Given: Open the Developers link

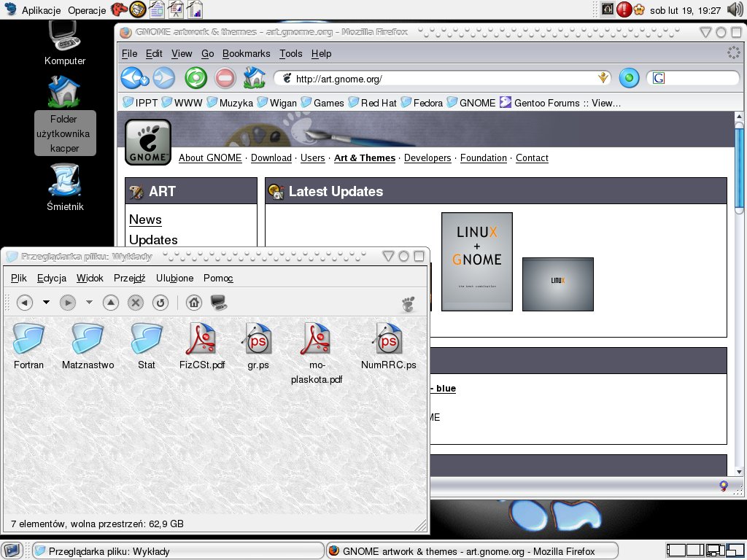Looking at the screenshot, I should (x=427, y=157).
